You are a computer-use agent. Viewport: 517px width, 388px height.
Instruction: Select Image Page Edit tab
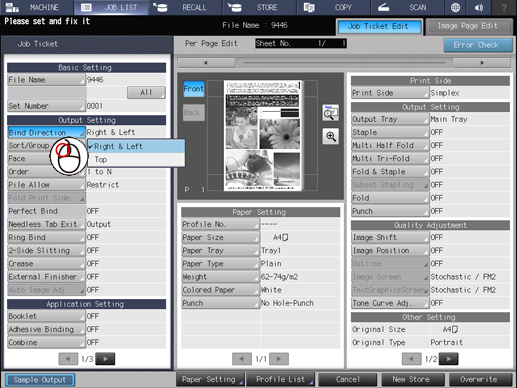[x=468, y=27]
